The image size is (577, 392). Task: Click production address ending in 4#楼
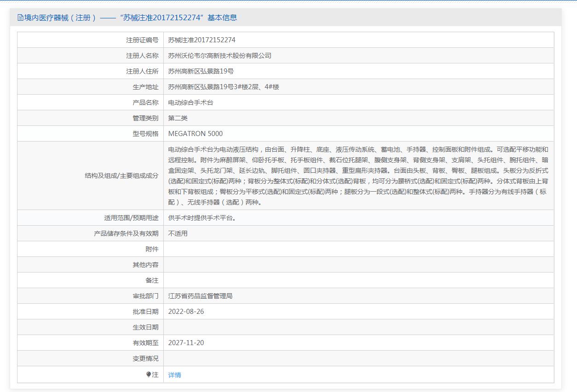(223, 87)
